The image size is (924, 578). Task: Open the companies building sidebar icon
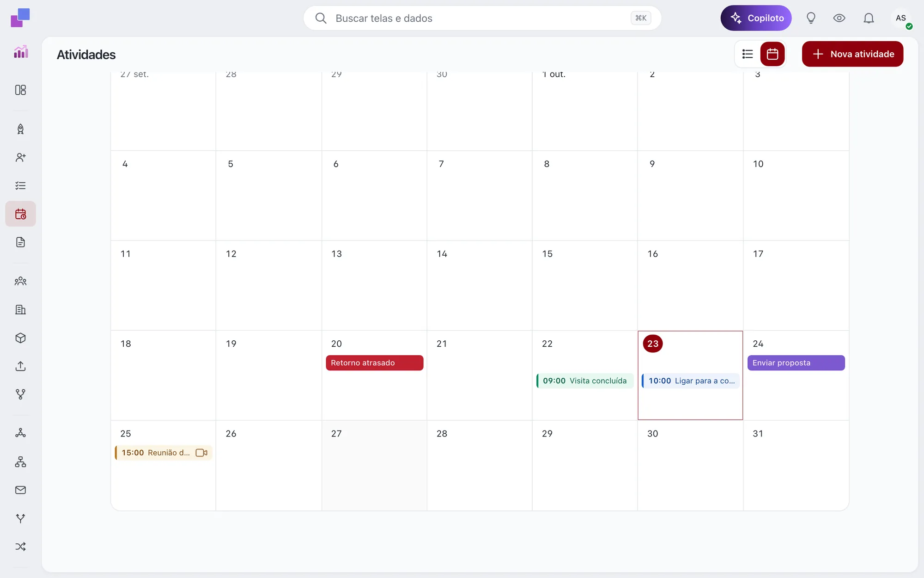20,309
